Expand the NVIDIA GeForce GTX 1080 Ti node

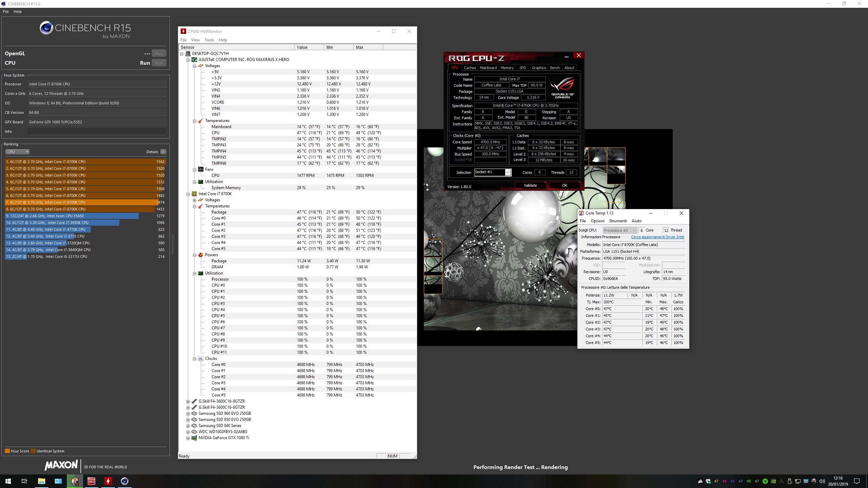click(188, 438)
